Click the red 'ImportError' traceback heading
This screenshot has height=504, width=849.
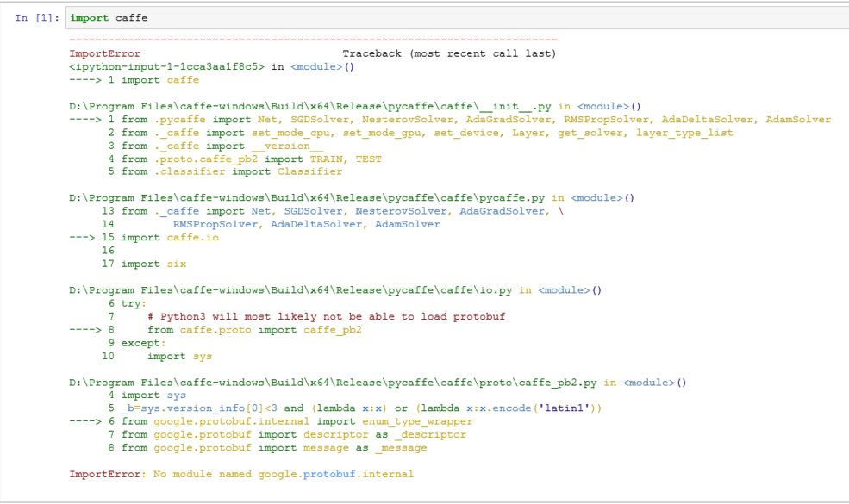(104, 53)
